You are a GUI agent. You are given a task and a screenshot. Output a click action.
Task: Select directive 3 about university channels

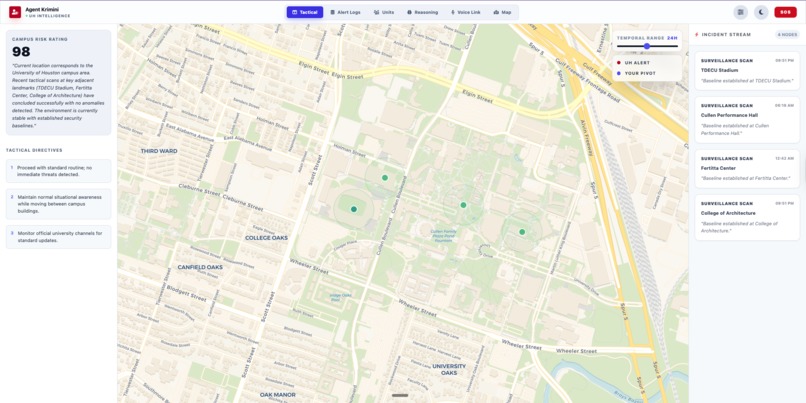click(x=59, y=237)
